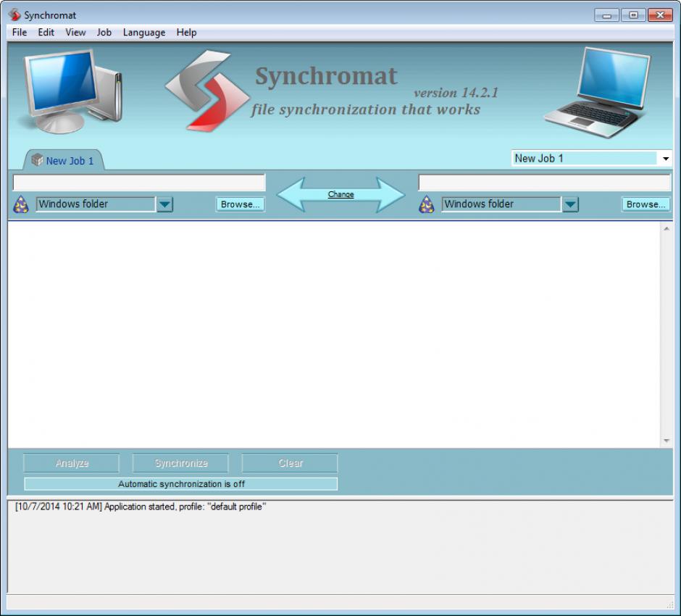Click the laptop computer image
The width and height of the screenshot is (681, 616).
click(x=598, y=93)
